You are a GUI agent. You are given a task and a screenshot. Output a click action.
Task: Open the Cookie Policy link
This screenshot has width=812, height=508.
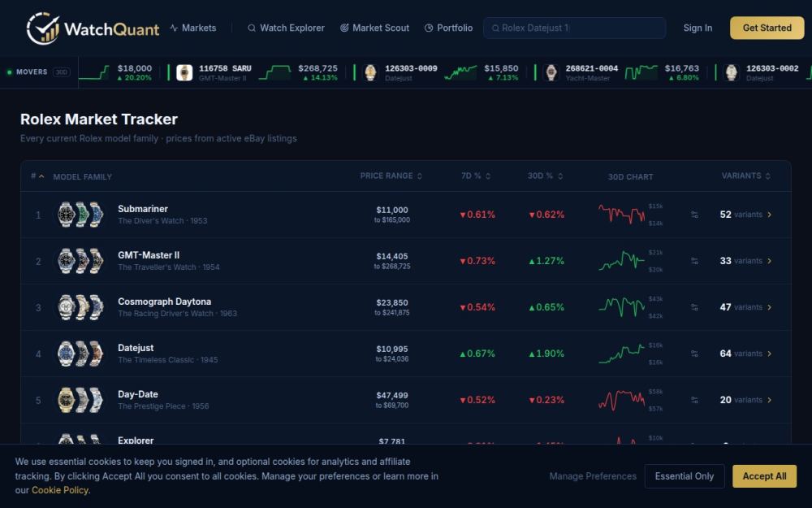tap(59, 490)
